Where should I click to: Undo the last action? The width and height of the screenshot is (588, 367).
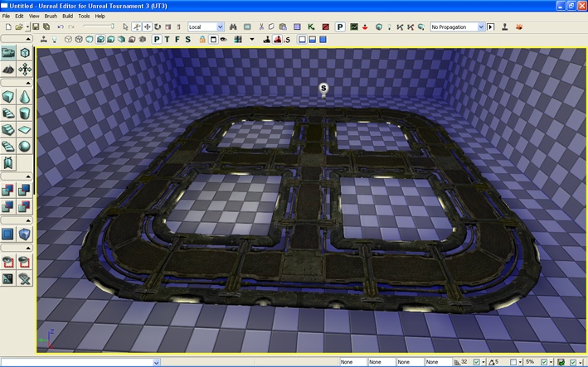pos(61,27)
